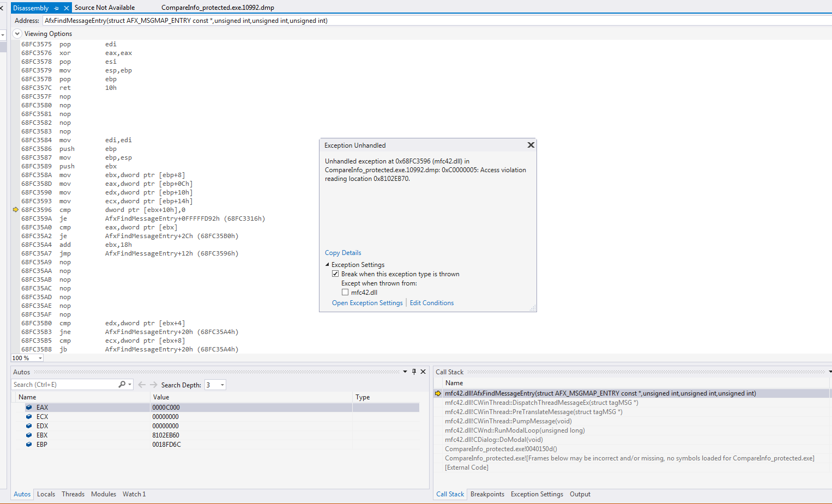Select the CompareInfo_protected.exe!0040150d() frame
Image resolution: width=832 pixels, height=504 pixels.
coord(501,449)
